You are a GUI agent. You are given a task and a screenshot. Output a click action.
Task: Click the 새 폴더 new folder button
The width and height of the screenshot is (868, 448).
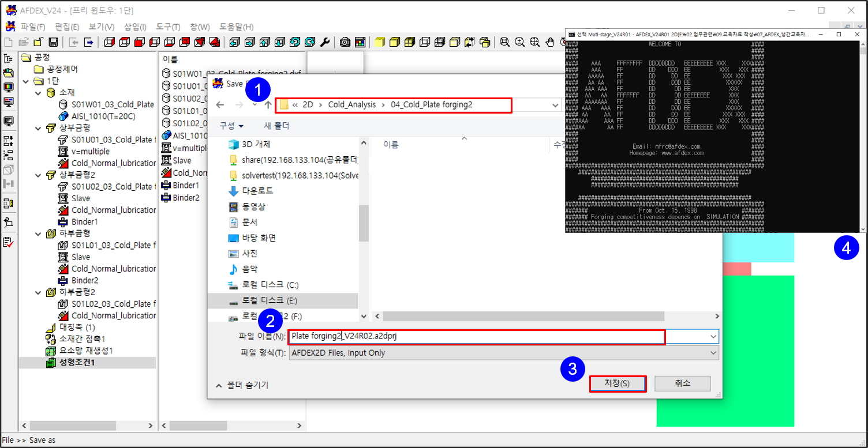[276, 126]
